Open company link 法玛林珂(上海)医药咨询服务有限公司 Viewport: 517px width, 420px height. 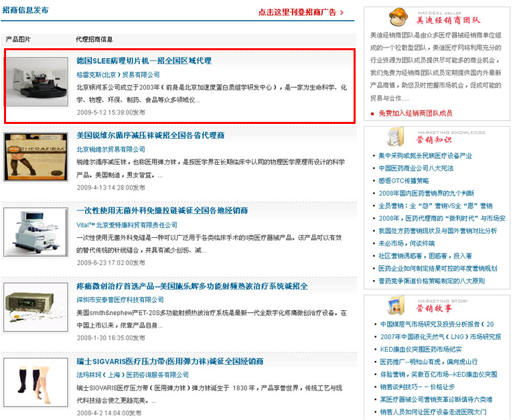coord(133,375)
